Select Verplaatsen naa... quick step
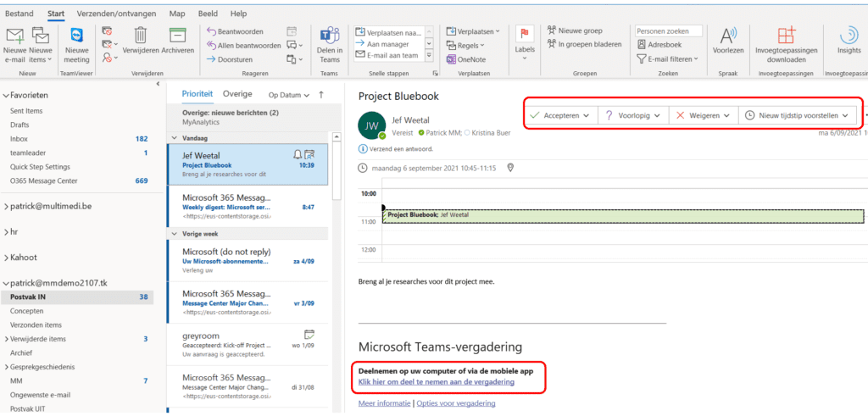Image resolution: width=868 pixels, height=416 pixels. [388, 31]
